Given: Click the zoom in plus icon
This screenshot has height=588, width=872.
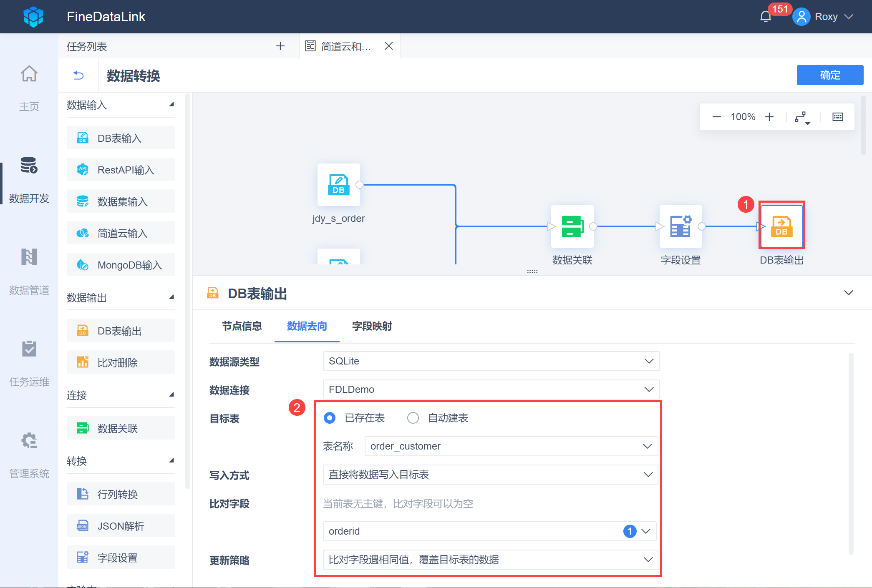Looking at the screenshot, I should point(769,117).
